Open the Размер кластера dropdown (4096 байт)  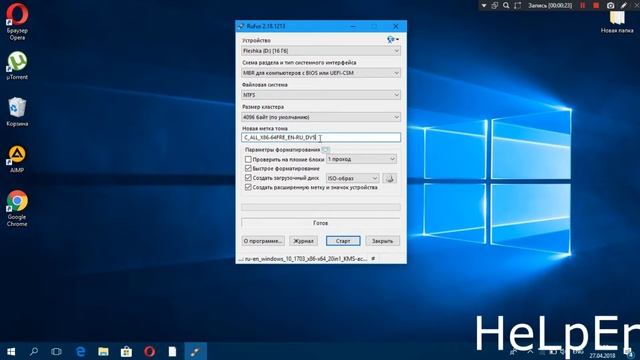[321, 117]
